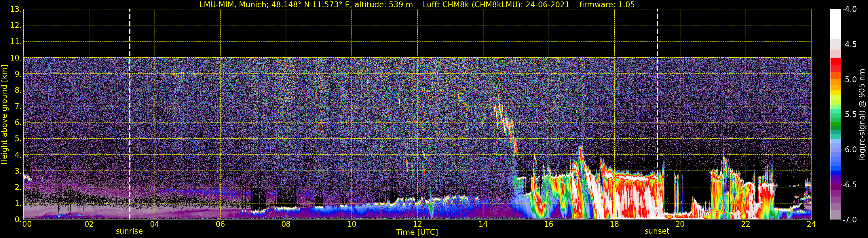Click the "3." height axis tick label

pyautogui.click(x=18, y=171)
